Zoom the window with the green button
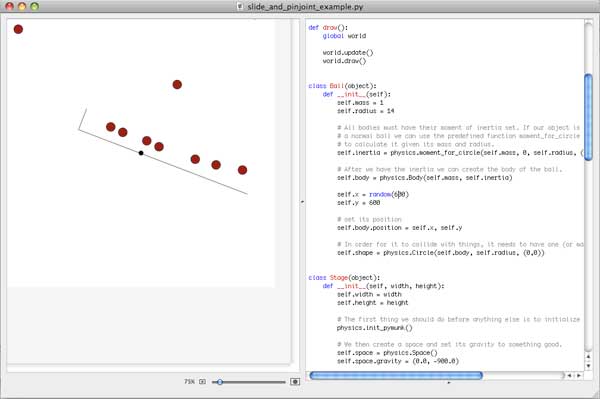This screenshot has height=399, width=600. coord(35,6)
